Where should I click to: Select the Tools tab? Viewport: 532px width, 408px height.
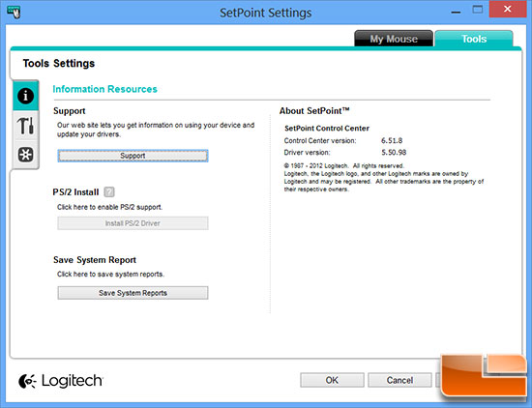tap(474, 39)
